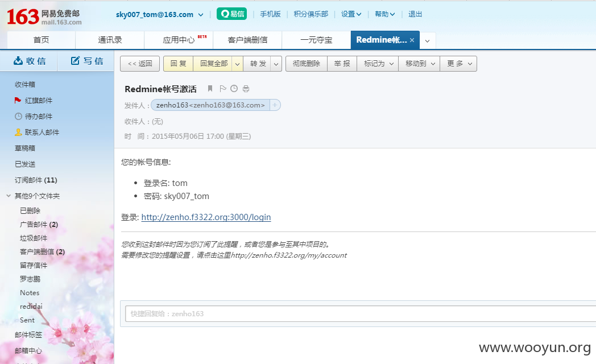
Task: Expand the tab overflow dropdown arrow
Action: click(427, 40)
